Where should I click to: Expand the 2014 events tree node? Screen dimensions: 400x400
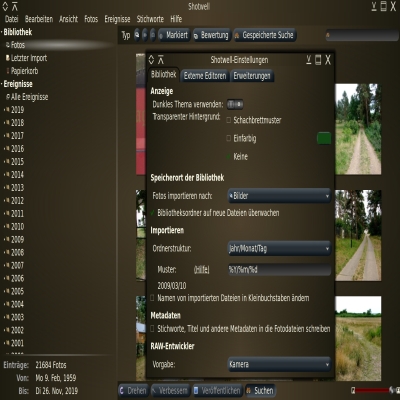point(5,175)
